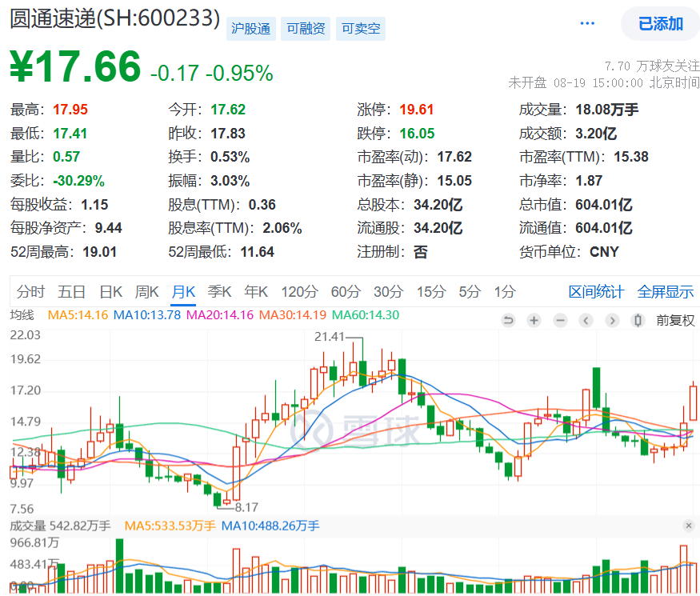Click the 成交量 value 18.08万手
The image size is (700, 596).
click(x=607, y=110)
